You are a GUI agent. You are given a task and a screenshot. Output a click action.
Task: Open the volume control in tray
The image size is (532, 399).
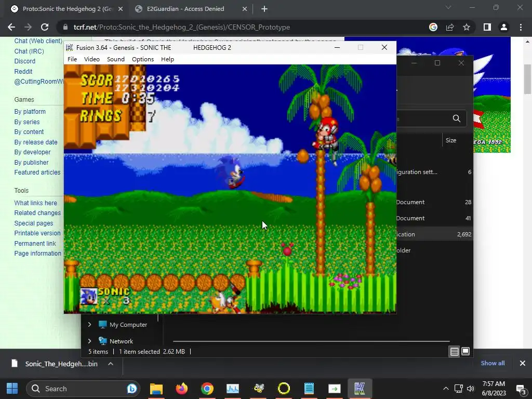tap(471, 389)
